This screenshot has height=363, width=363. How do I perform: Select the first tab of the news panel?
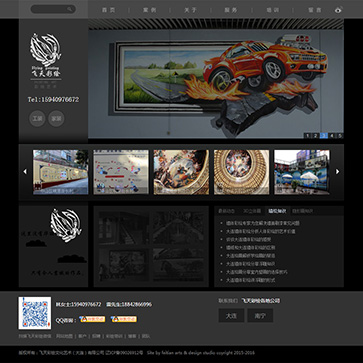coord(227,211)
